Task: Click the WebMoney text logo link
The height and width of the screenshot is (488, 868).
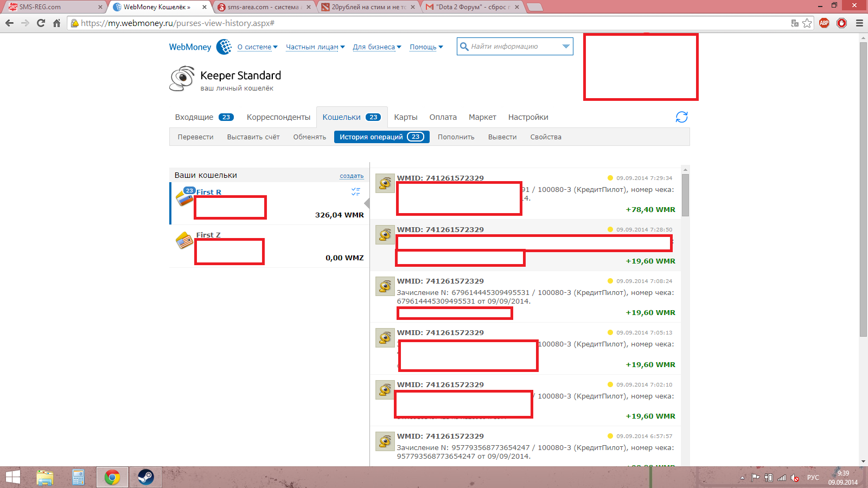Action: pyautogui.click(x=190, y=47)
